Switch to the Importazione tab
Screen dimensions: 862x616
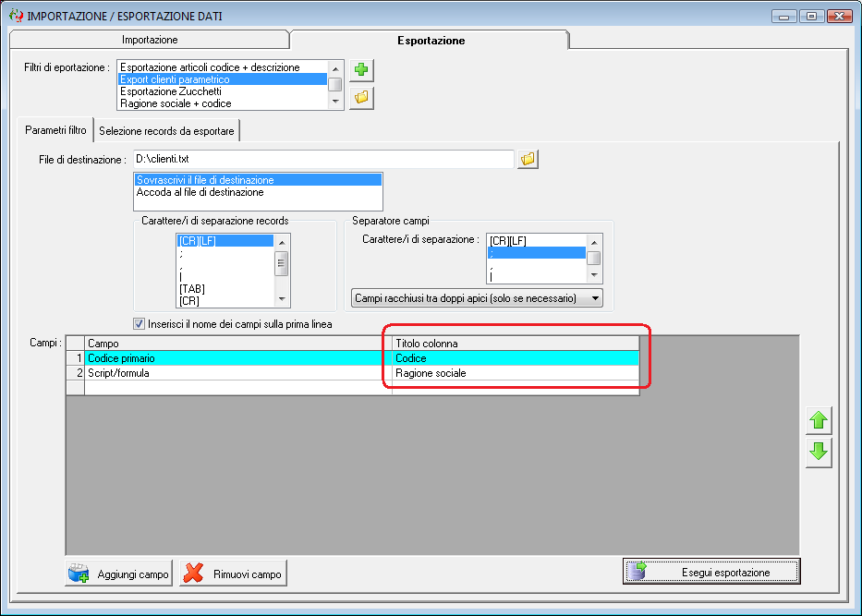(x=150, y=40)
